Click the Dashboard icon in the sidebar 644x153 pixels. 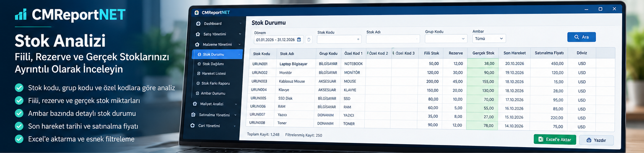point(198,23)
